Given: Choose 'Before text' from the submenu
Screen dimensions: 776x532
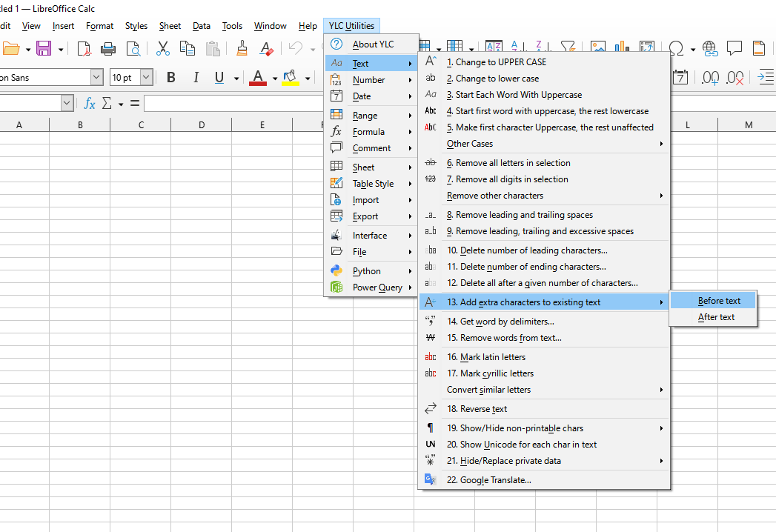Looking at the screenshot, I should (x=719, y=301).
